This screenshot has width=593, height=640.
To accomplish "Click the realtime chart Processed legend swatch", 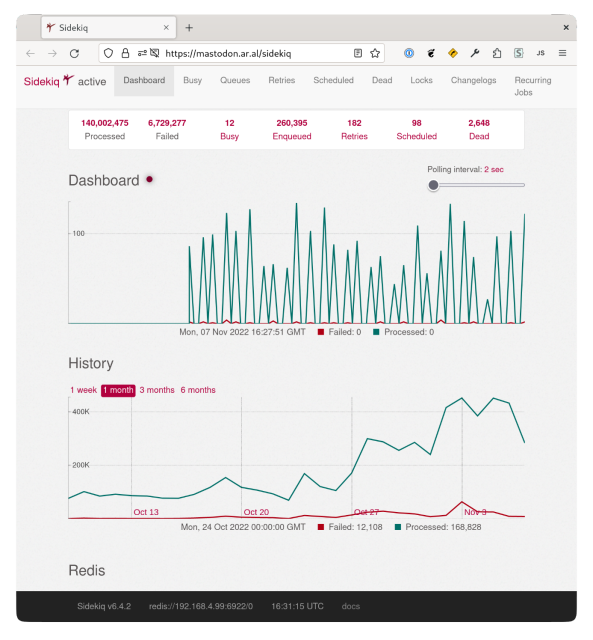I will coord(376,332).
